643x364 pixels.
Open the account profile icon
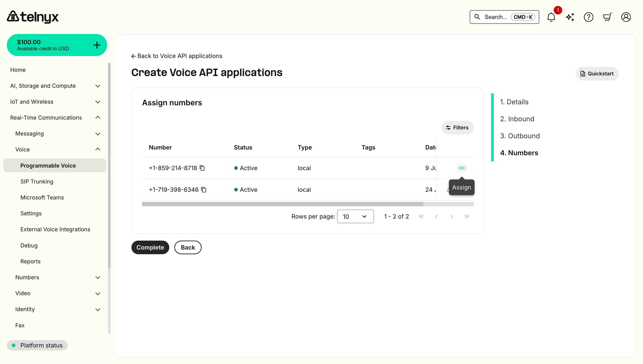point(626,17)
